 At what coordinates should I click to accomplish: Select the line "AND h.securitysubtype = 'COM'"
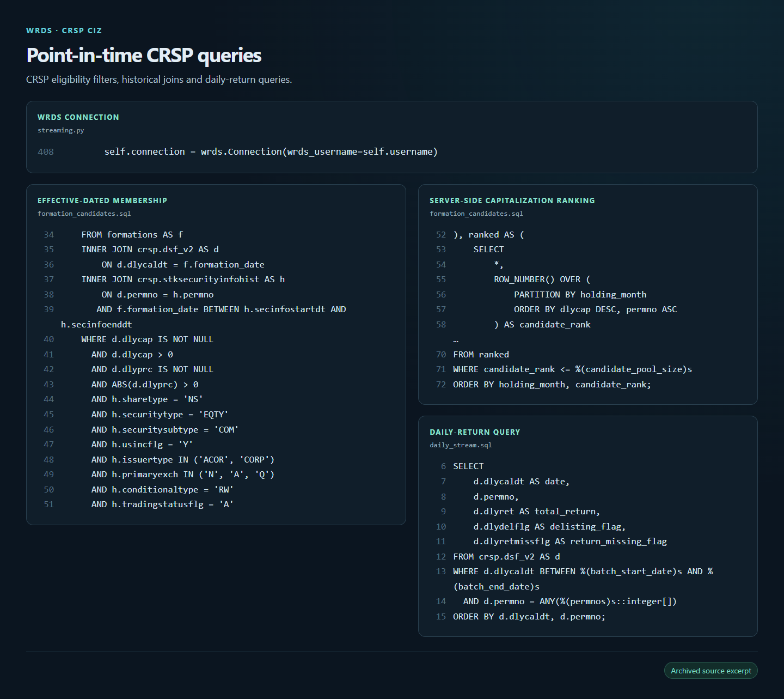[165, 429]
